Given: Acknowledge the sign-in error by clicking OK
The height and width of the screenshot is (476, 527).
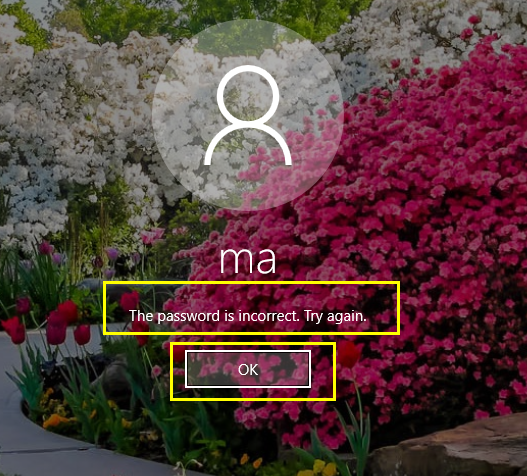Looking at the screenshot, I should click(x=248, y=369).
